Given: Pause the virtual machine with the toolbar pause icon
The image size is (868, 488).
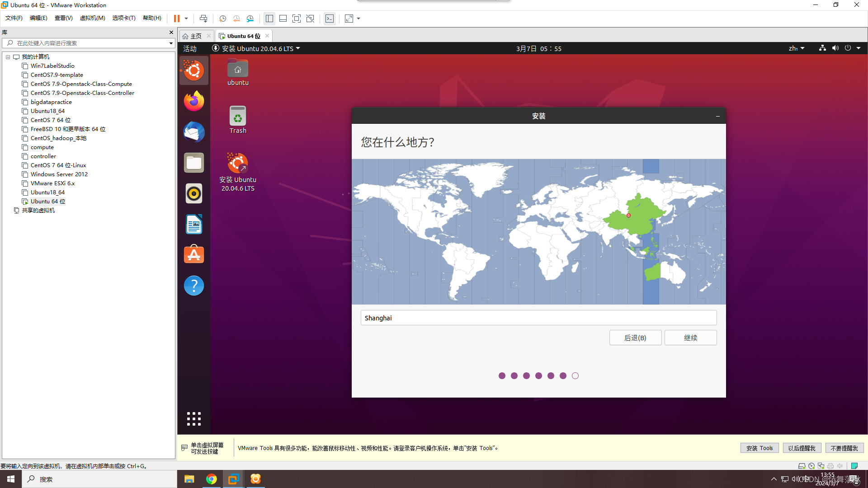Looking at the screenshot, I should coord(176,19).
